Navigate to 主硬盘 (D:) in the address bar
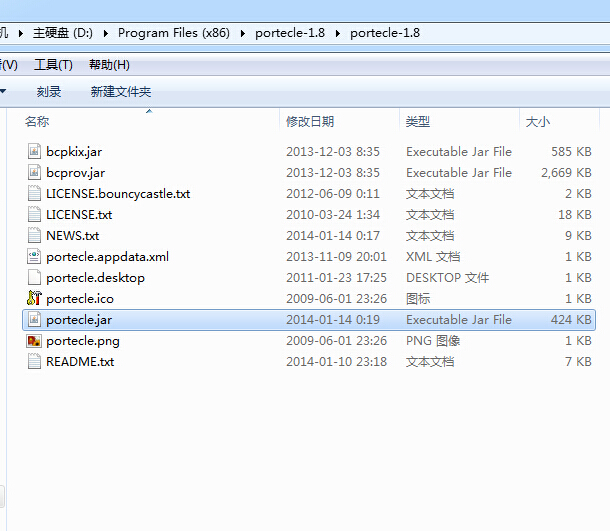Viewport: 610px width, 531px height. point(63,33)
